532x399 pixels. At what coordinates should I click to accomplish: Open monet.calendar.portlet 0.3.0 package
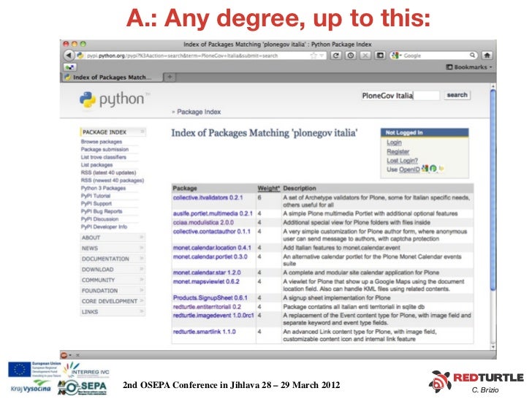coord(210,256)
